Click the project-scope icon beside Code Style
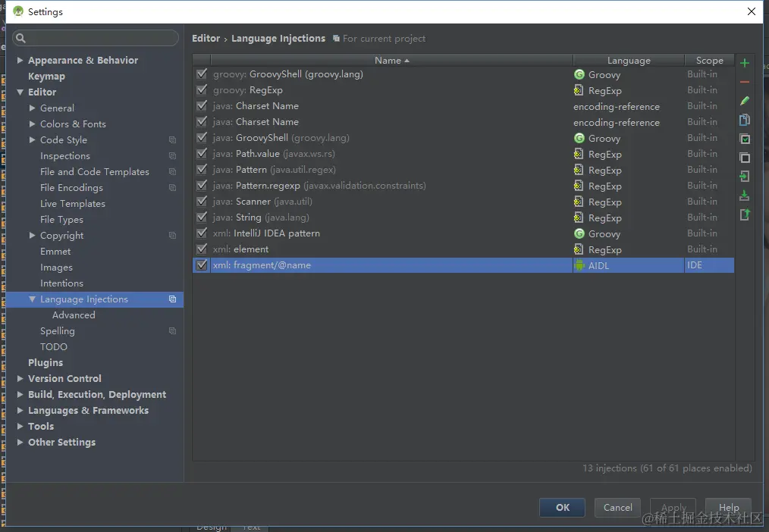This screenshot has width=769, height=532. (173, 140)
